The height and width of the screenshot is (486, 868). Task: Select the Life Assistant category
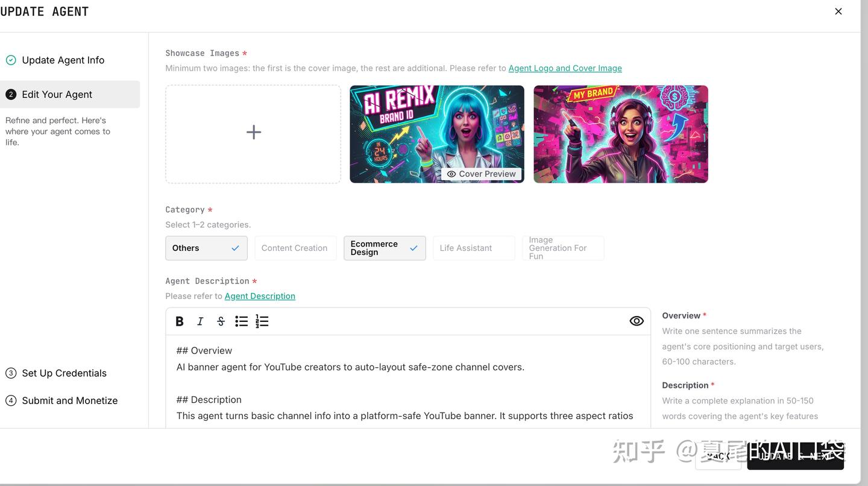(473, 248)
